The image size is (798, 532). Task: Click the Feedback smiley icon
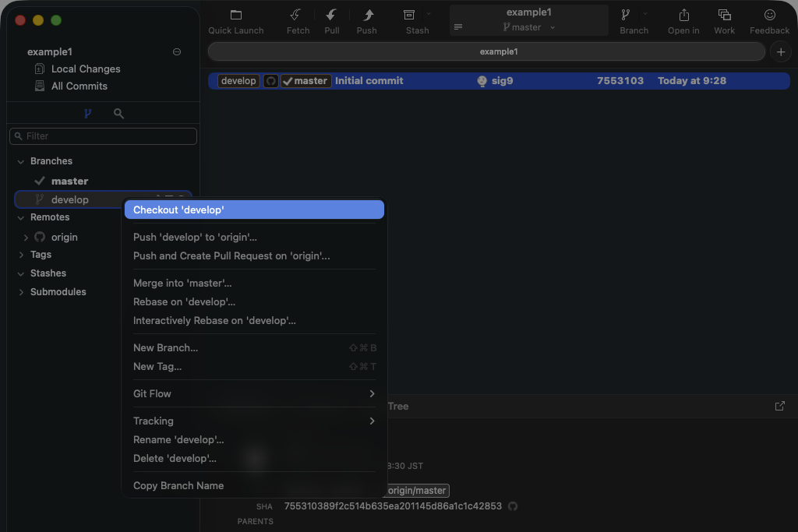point(769,16)
